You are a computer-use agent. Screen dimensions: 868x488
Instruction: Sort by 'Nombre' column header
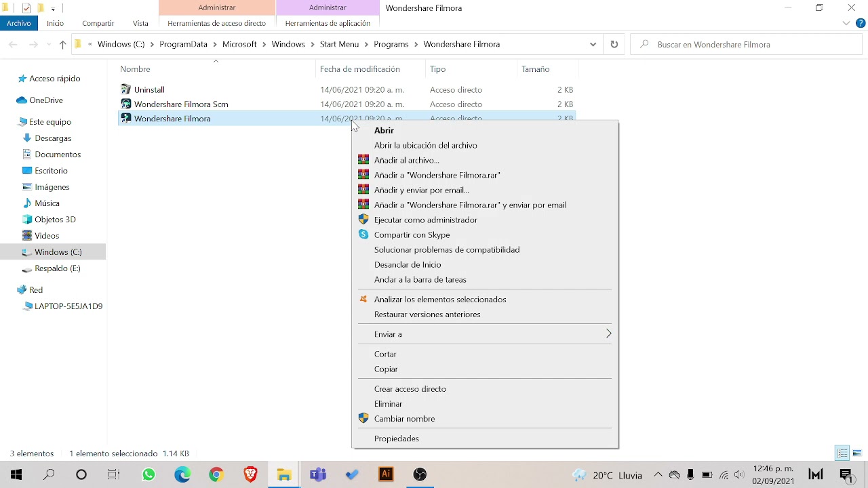coord(216,69)
